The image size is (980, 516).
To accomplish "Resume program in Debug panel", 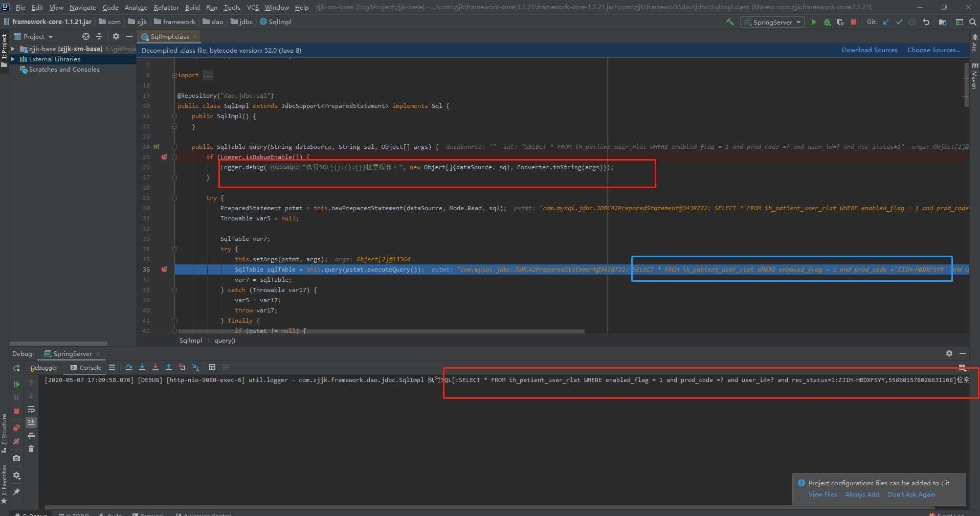I will [16, 384].
